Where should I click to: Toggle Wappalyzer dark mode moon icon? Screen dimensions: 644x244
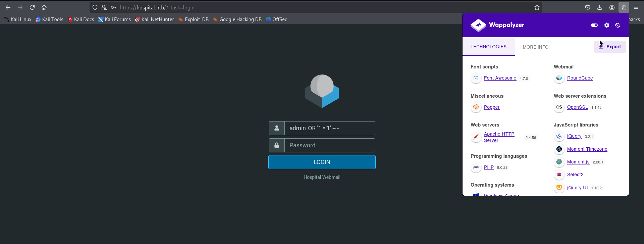(x=618, y=25)
